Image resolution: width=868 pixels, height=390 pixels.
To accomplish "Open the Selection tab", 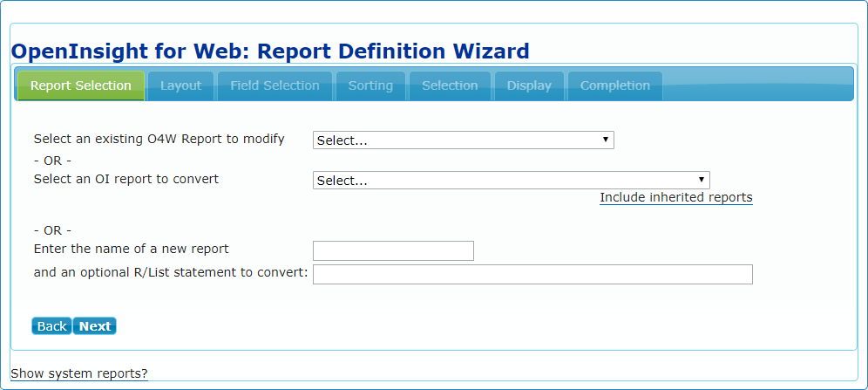I will click(x=450, y=86).
